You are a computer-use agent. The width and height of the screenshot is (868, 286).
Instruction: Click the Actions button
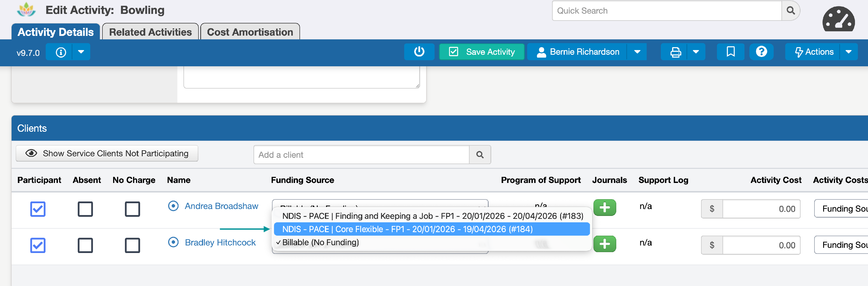pos(812,52)
